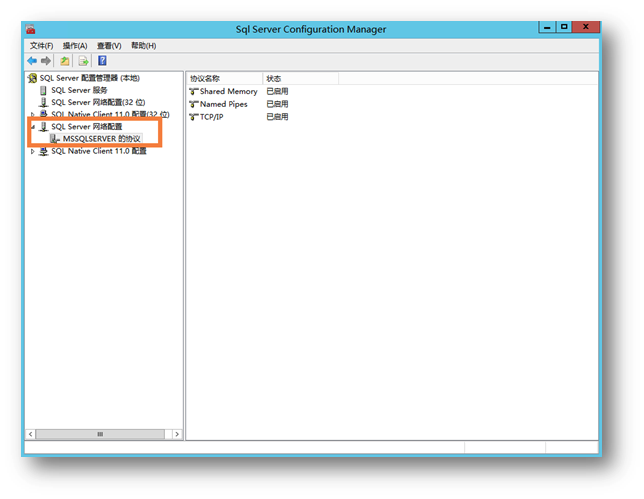The width and height of the screenshot is (644, 499).
Task: Click the Up one level folder icon
Action: pos(65,61)
